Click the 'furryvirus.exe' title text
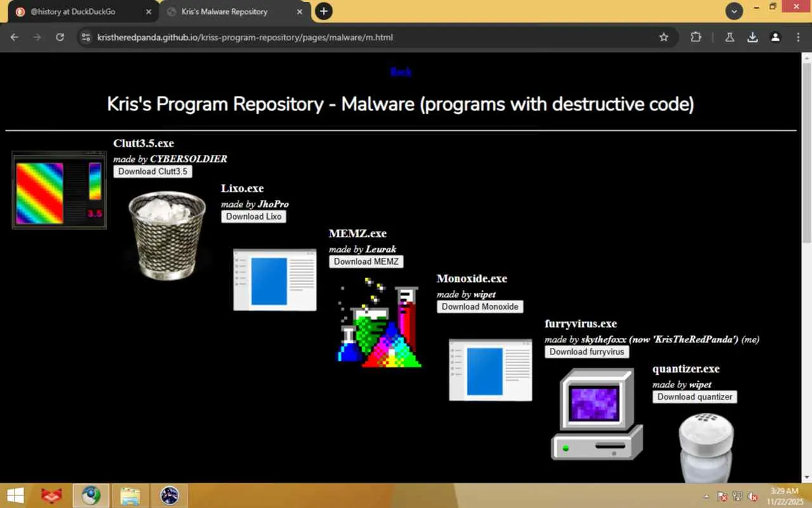The width and height of the screenshot is (812, 508). pos(581,324)
